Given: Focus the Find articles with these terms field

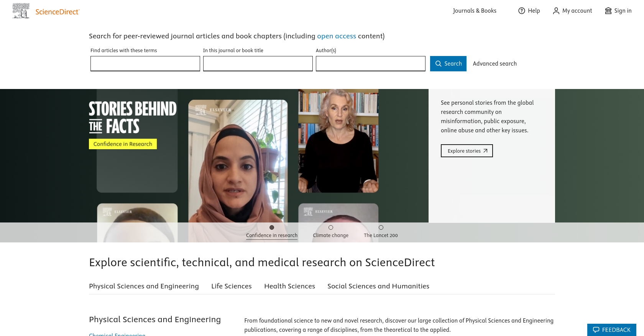Looking at the screenshot, I should pyautogui.click(x=145, y=64).
